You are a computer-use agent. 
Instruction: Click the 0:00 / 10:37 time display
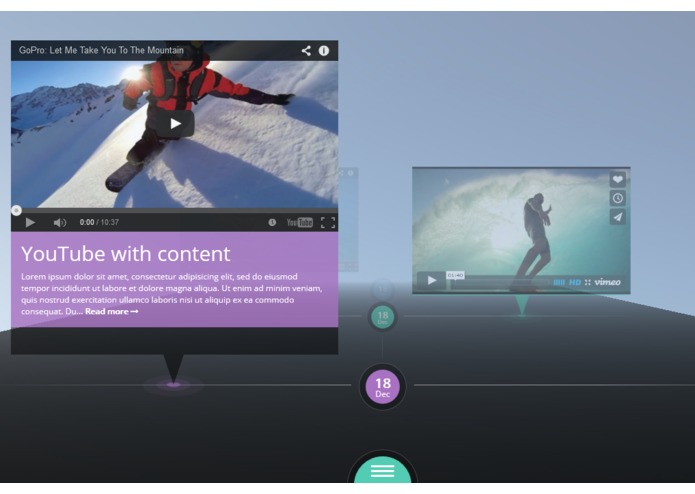[99, 222]
